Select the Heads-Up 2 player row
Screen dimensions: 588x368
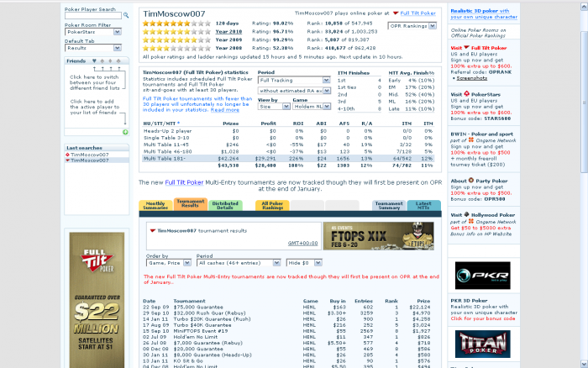pos(288,131)
